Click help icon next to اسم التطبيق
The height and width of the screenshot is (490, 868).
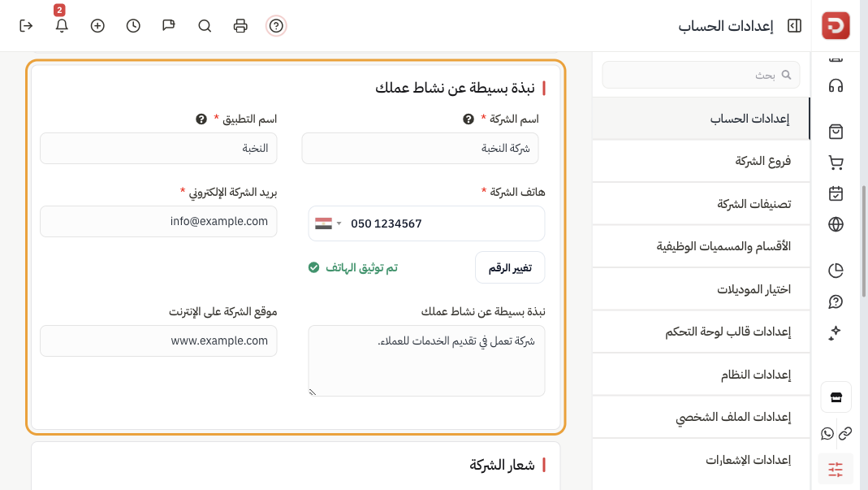pyautogui.click(x=201, y=119)
